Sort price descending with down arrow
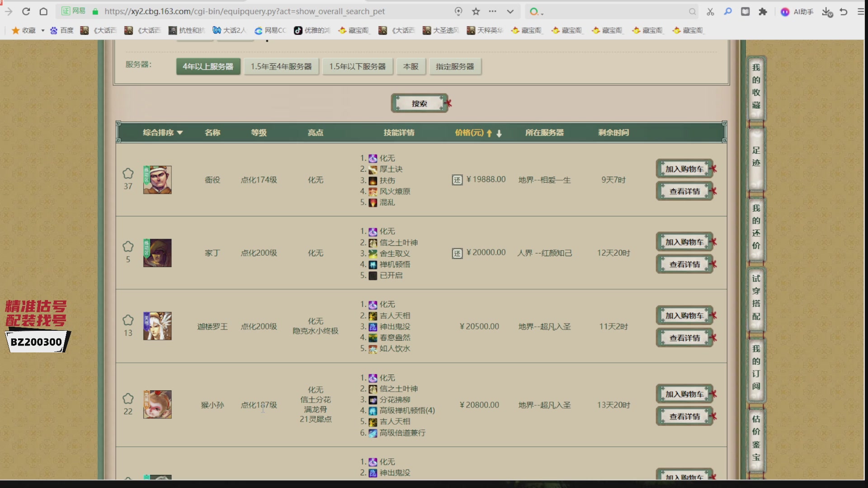 (x=499, y=133)
